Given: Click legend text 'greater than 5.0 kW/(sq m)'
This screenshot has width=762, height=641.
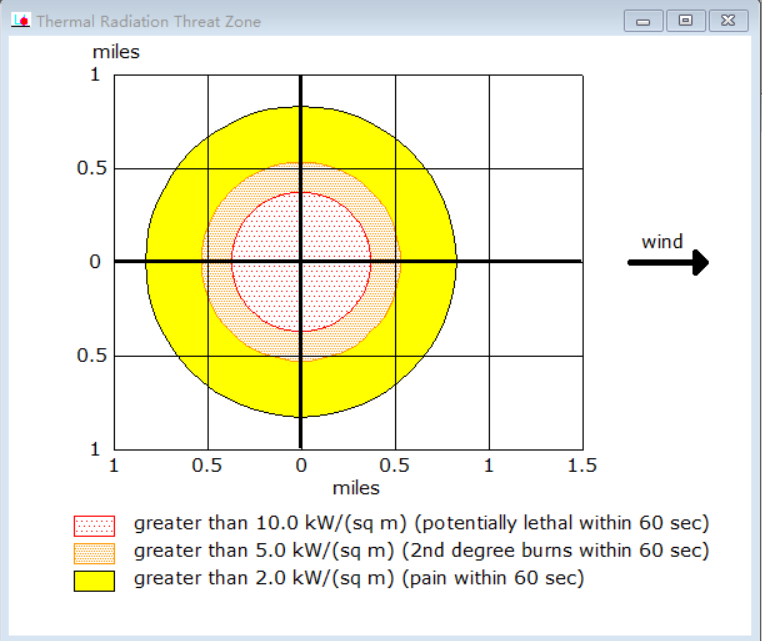Looking at the screenshot, I should pyautogui.click(x=264, y=551).
